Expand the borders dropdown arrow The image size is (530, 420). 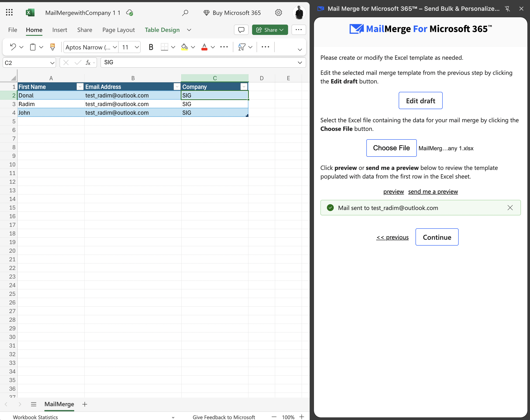pyautogui.click(x=173, y=47)
